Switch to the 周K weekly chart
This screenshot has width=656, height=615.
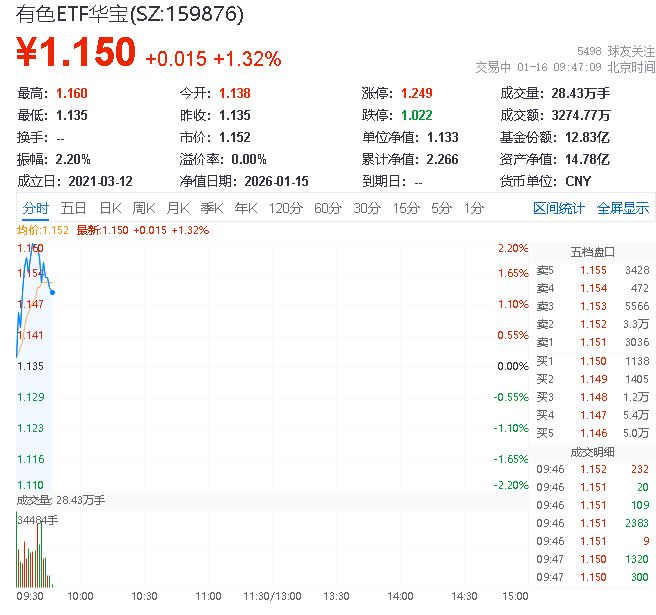click(x=144, y=208)
